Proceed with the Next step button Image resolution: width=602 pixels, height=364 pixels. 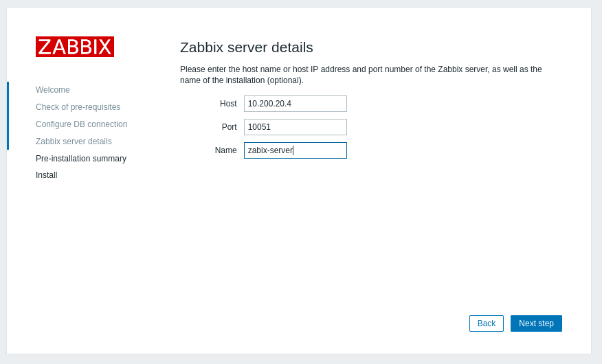[536, 323]
